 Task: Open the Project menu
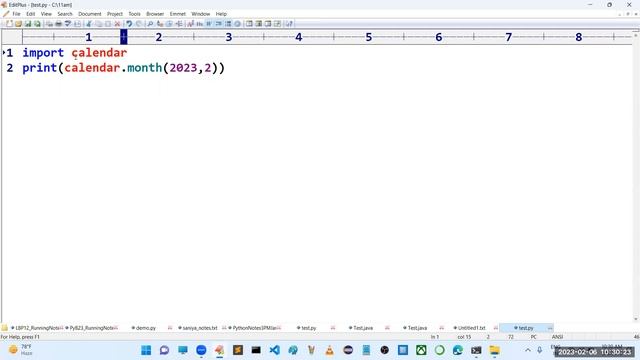[115, 14]
